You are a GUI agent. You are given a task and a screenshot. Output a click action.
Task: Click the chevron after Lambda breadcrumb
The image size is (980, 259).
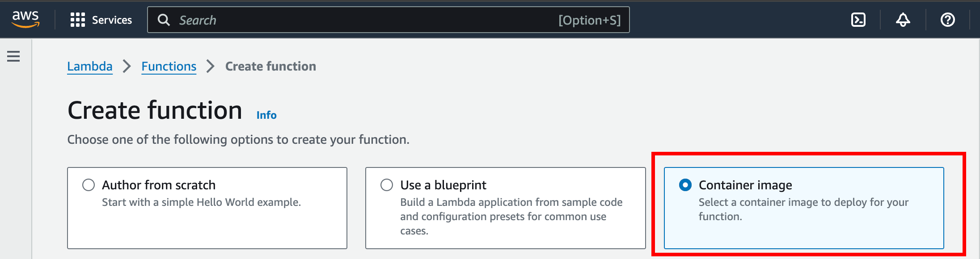(127, 67)
